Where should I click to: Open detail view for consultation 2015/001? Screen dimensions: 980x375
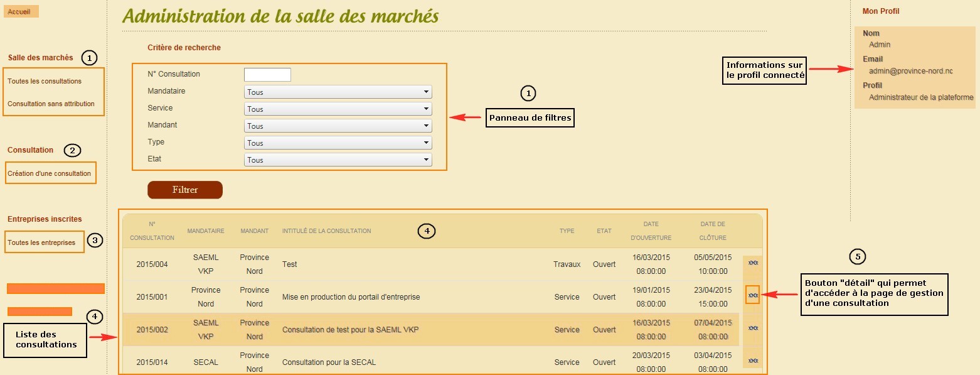[754, 295]
